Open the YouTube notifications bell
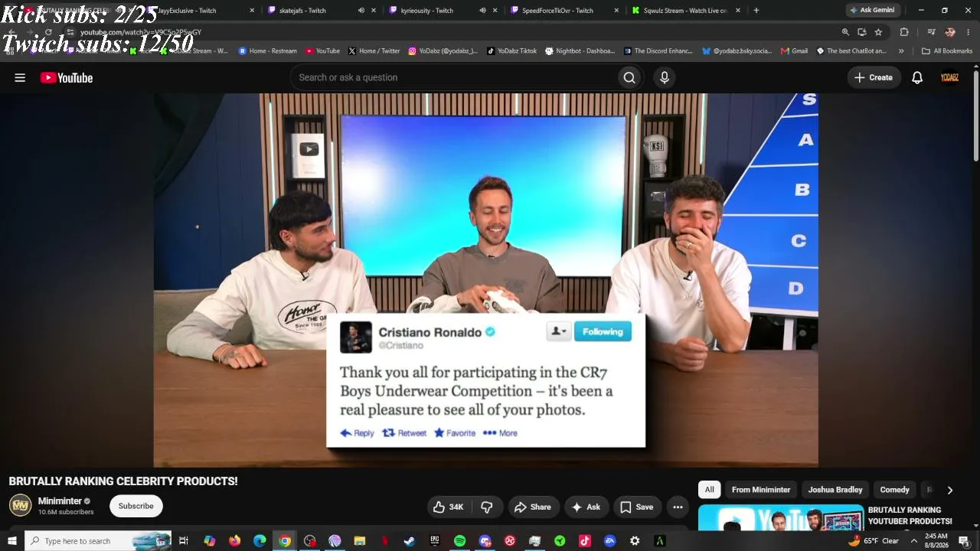Viewport: 980px width, 551px height. click(917, 77)
